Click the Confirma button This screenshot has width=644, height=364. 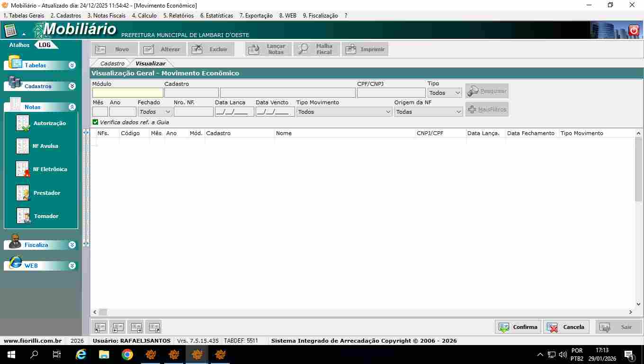point(518,327)
